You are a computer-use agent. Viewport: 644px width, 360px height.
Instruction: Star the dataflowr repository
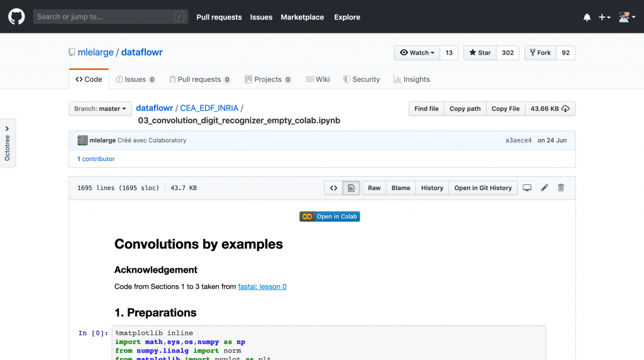tap(480, 53)
